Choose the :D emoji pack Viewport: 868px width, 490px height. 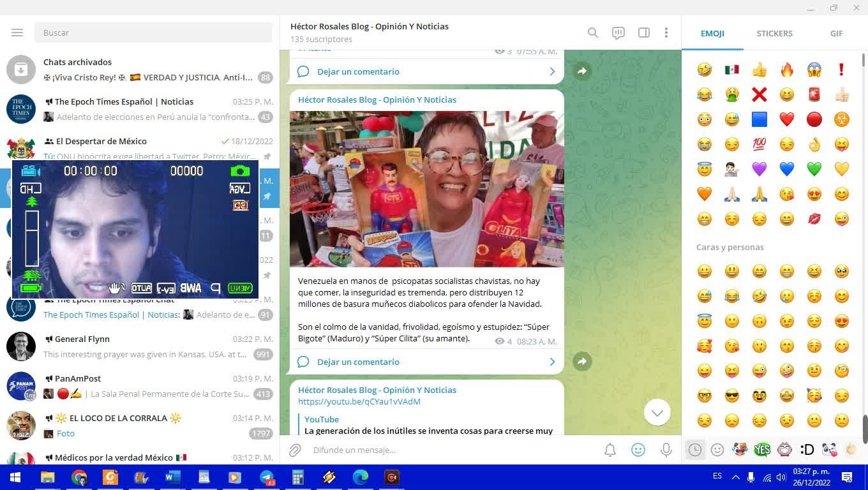tap(807, 450)
